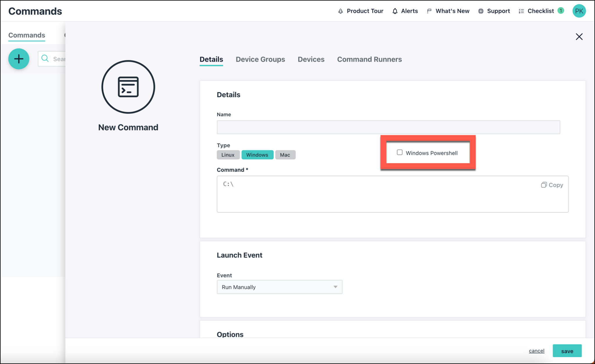Viewport: 595px width, 364px height.
Task: Enable the Windows Powershell checkbox
Action: (x=399, y=152)
